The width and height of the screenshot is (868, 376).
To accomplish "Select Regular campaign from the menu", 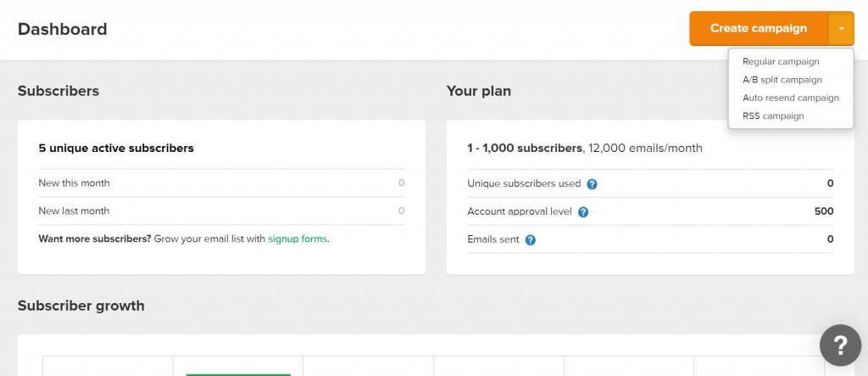I will pyautogui.click(x=781, y=62).
